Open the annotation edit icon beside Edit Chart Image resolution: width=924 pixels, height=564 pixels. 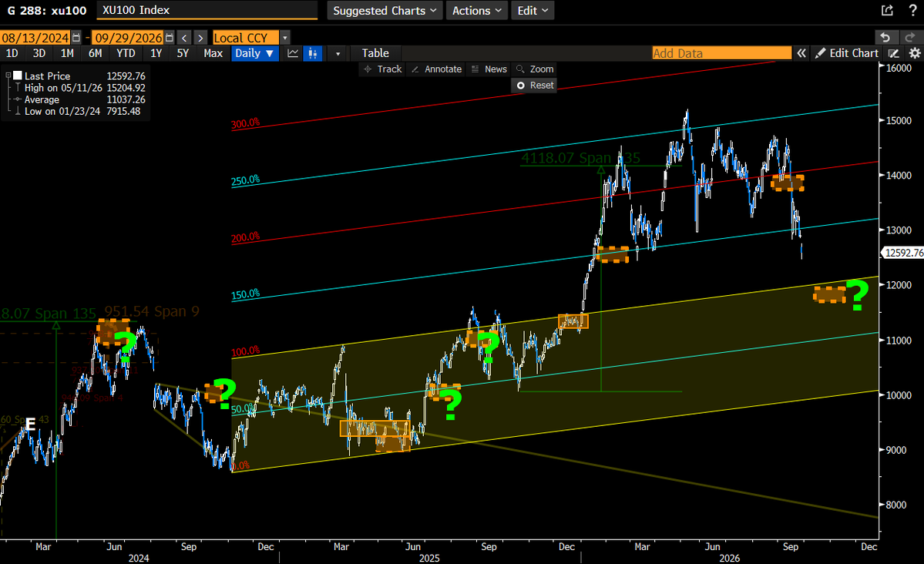pyautogui.click(x=894, y=53)
